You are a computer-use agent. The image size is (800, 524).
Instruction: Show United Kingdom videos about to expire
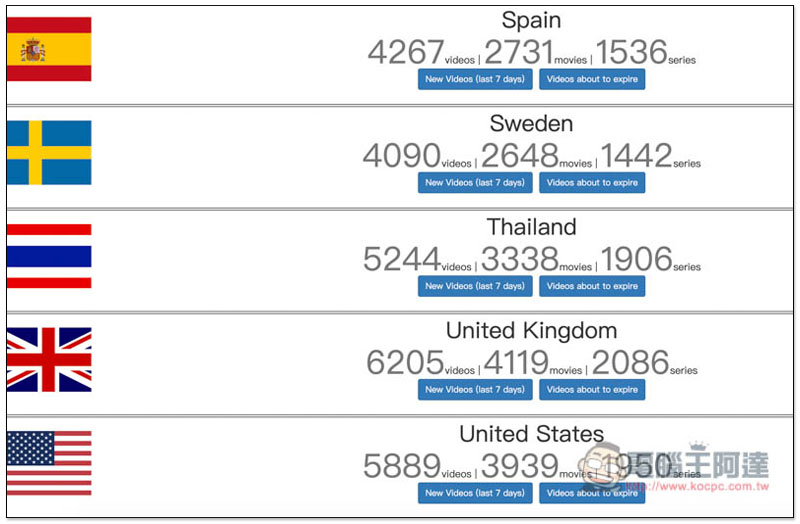coord(592,390)
